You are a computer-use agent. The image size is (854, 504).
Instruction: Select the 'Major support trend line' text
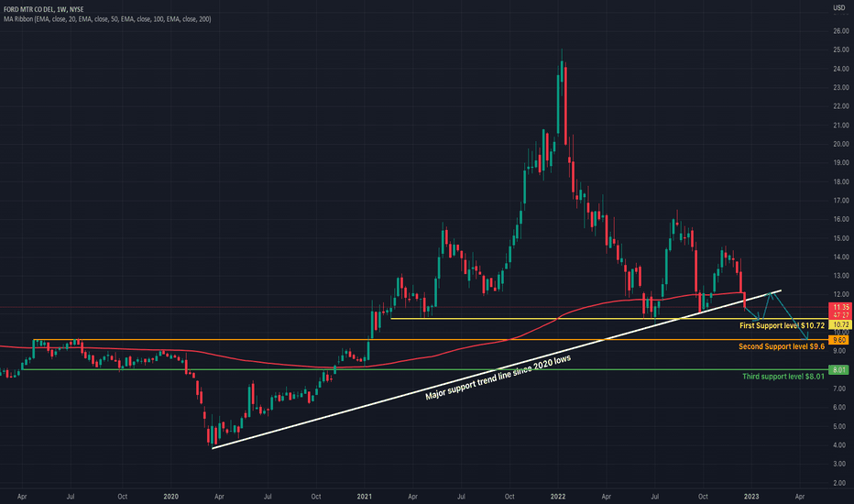pos(498,378)
